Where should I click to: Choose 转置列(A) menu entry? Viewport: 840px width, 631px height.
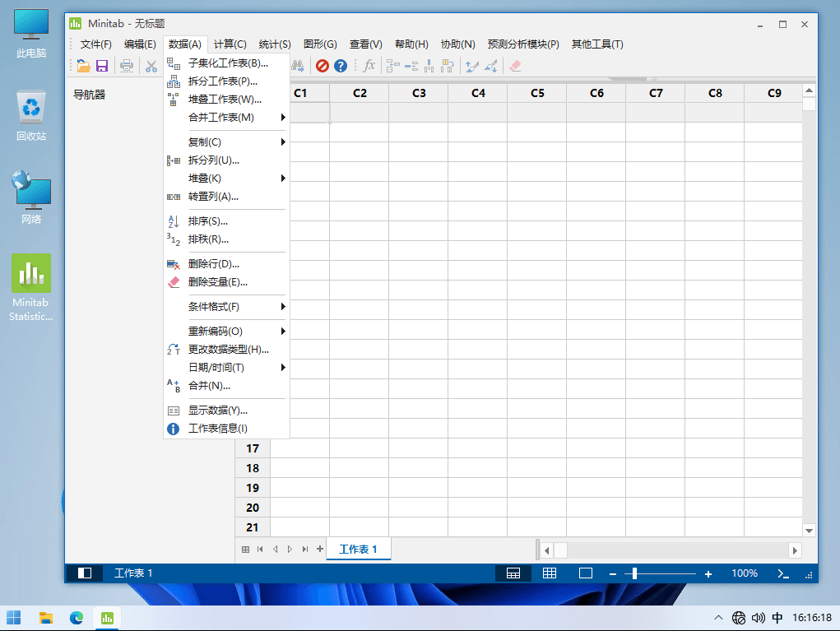(x=226, y=197)
